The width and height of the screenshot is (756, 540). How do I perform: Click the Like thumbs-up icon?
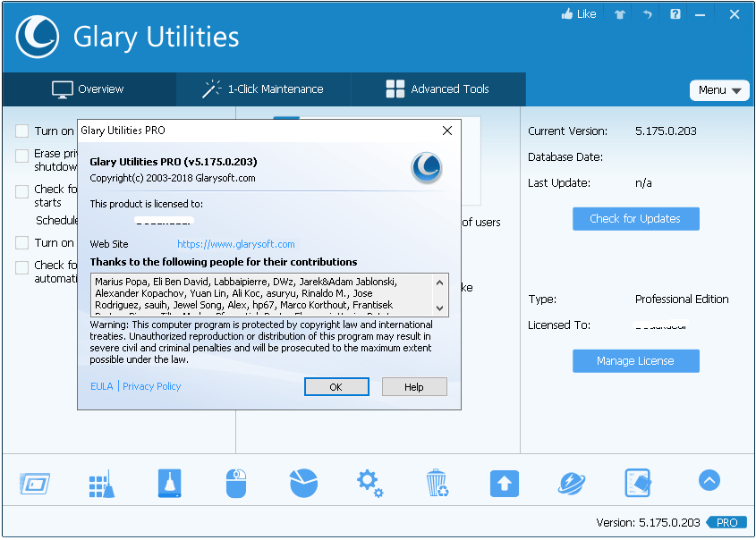567,14
